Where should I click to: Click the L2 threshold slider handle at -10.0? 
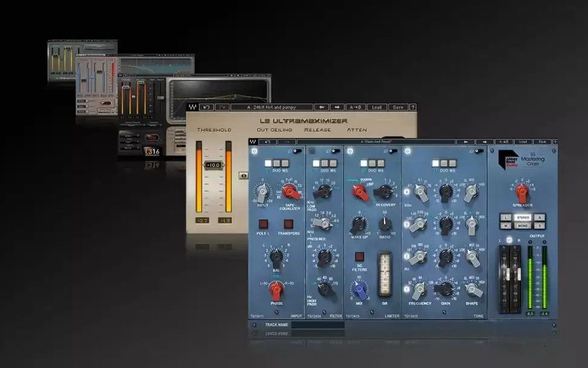214,165
